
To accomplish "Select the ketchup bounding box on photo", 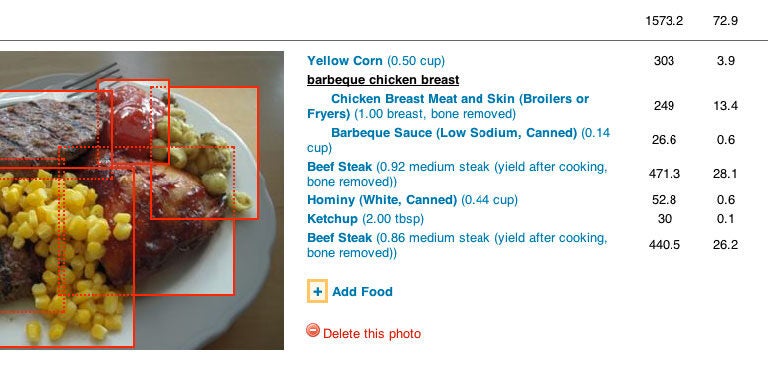I will click(133, 122).
